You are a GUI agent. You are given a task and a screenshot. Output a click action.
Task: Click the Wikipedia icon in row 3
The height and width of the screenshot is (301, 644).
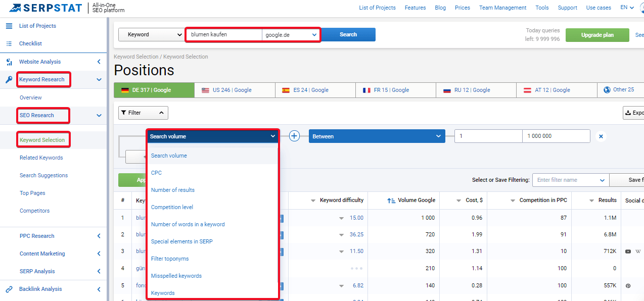638,252
